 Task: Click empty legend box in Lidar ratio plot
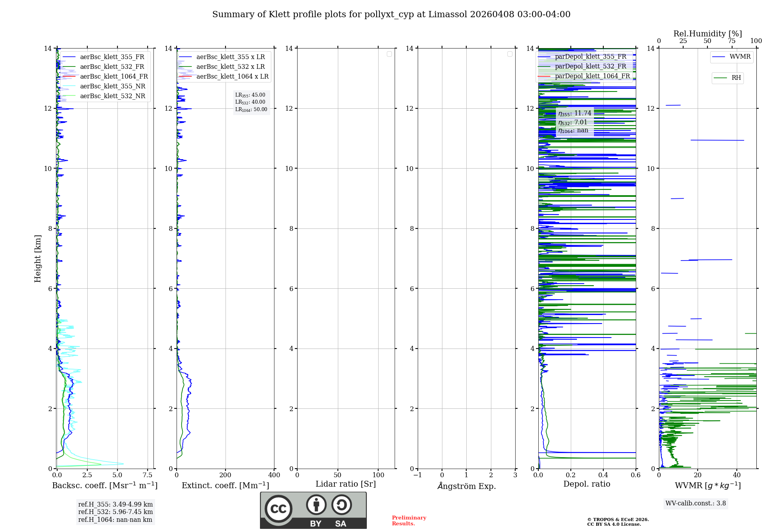tap(389, 54)
